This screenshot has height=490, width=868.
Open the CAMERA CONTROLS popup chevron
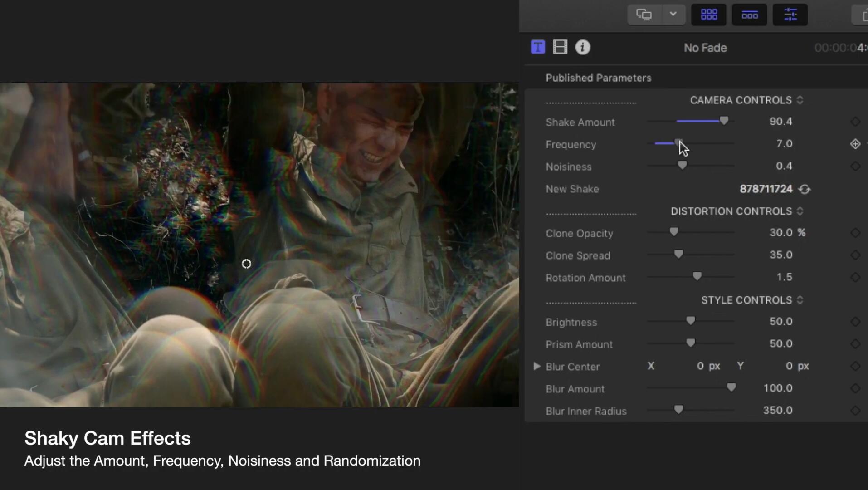point(800,100)
